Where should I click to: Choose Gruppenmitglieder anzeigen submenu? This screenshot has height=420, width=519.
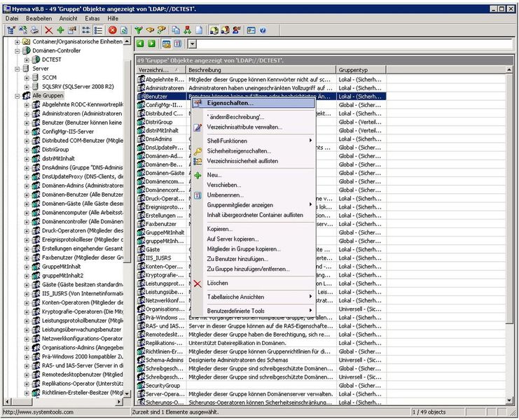click(254, 205)
